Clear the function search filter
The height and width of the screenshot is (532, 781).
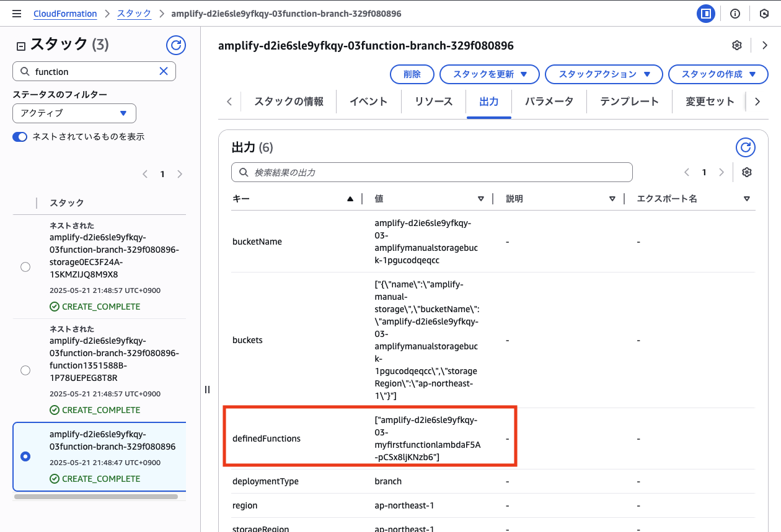(x=164, y=71)
